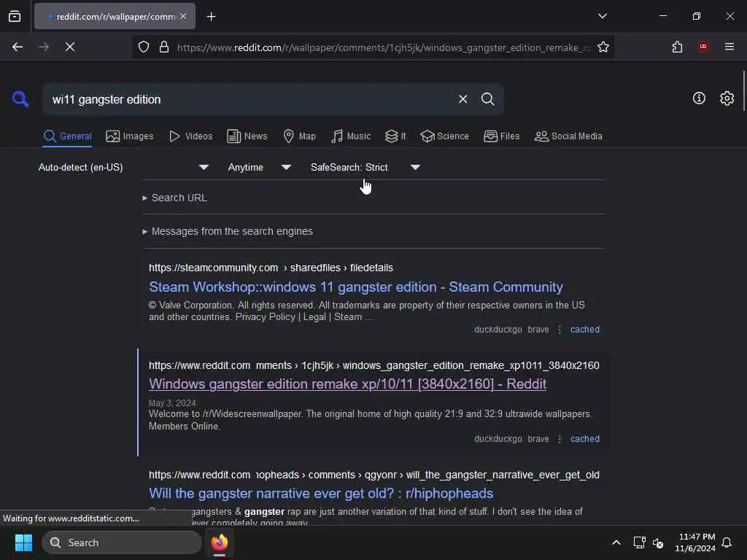This screenshot has width=747, height=560.
Task: Go forward with the browser forward arrow
Action: (x=43, y=47)
